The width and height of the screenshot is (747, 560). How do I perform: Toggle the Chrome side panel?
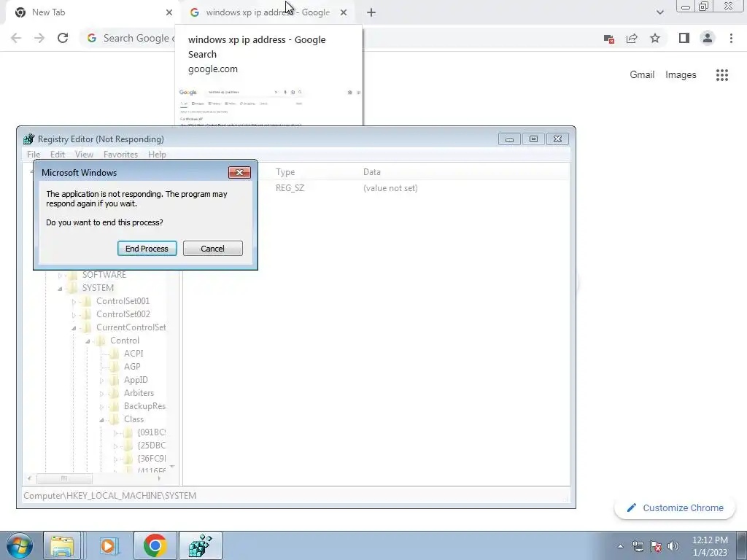[684, 38]
